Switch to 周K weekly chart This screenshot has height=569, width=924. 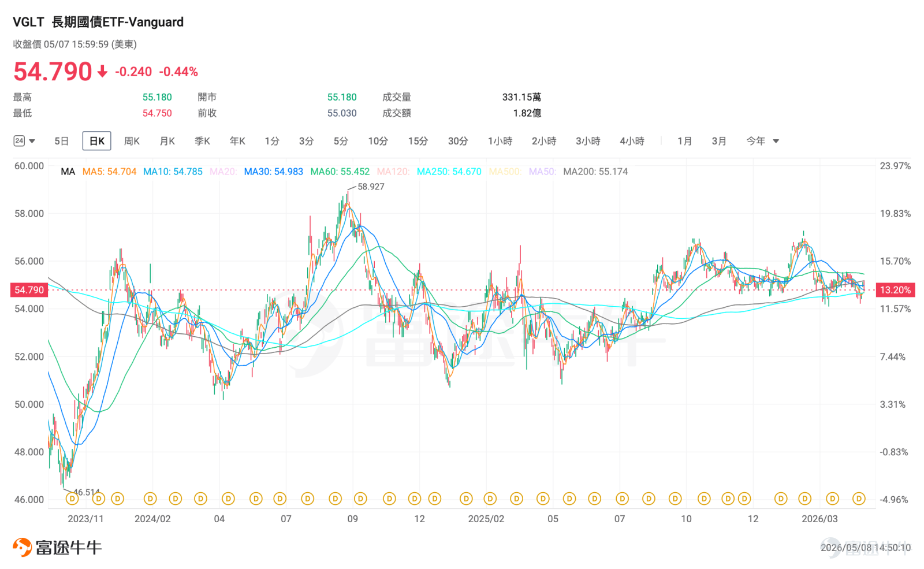tap(132, 141)
